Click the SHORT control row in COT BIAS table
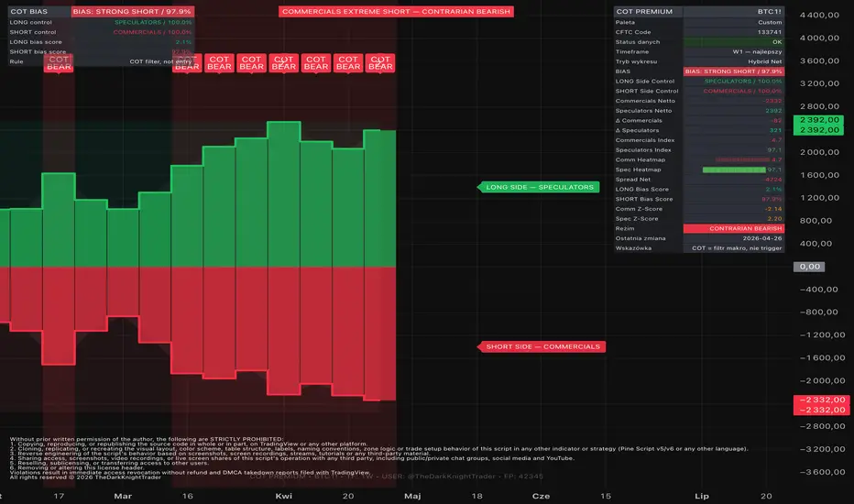Viewport: 854px width, 504px height. pos(101,32)
